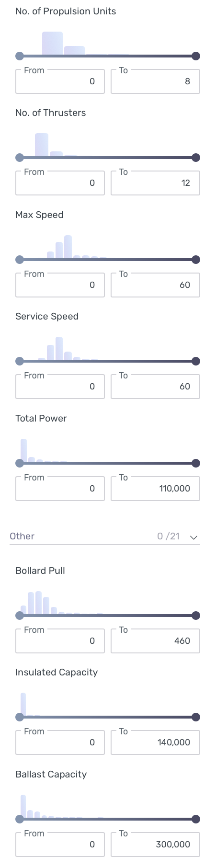204x868 pixels.
Task: Click the Max Speed To field showing 60
Action: [x=155, y=285]
